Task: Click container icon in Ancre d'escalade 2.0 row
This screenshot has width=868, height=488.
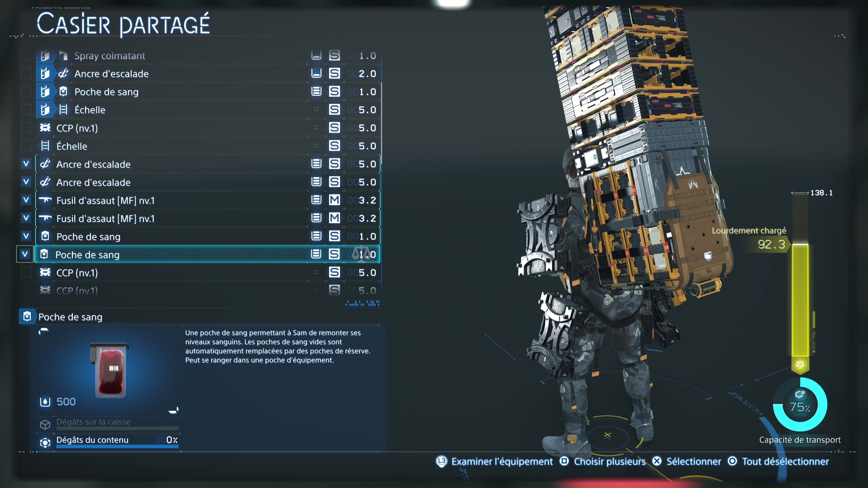Action: 316,73
